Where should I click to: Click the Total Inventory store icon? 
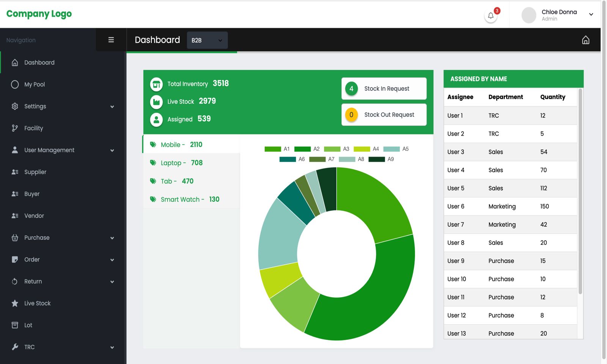156,84
